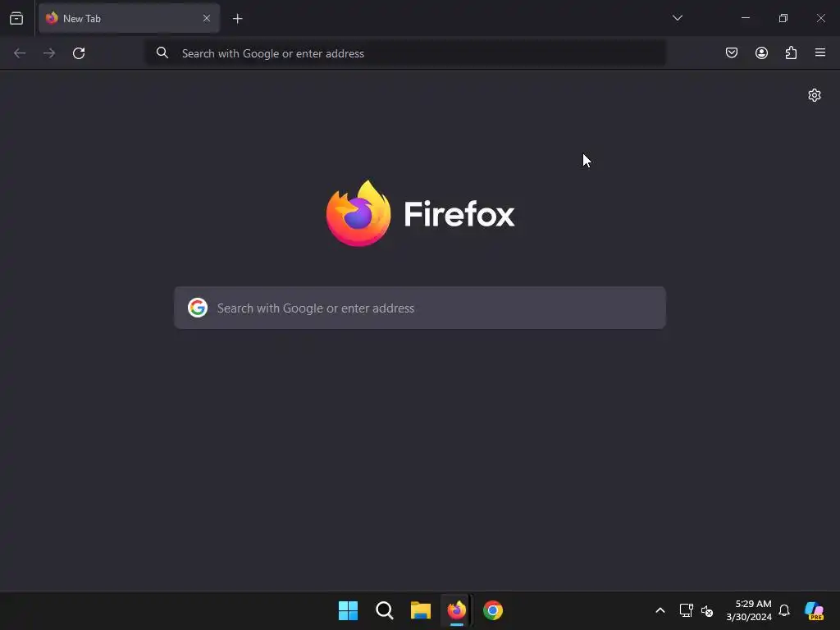Expand the list all tabs chevron
840x630 pixels.
pos(677,18)
